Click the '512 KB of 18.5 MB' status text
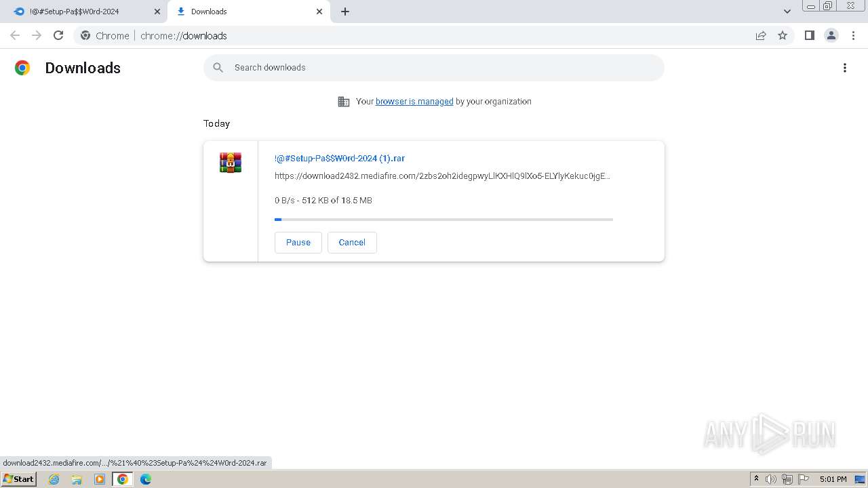The width and height of the screenshot is (868, 488). [x=337, y=201]
